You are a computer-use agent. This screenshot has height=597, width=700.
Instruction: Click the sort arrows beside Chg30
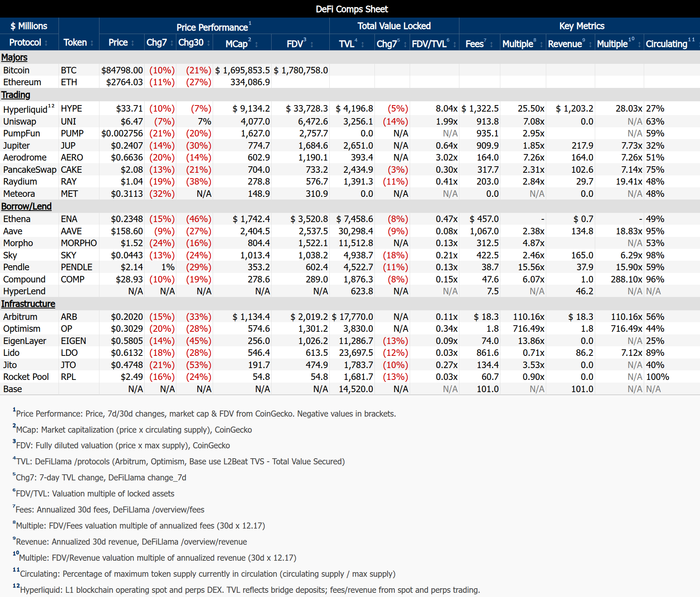208,43
